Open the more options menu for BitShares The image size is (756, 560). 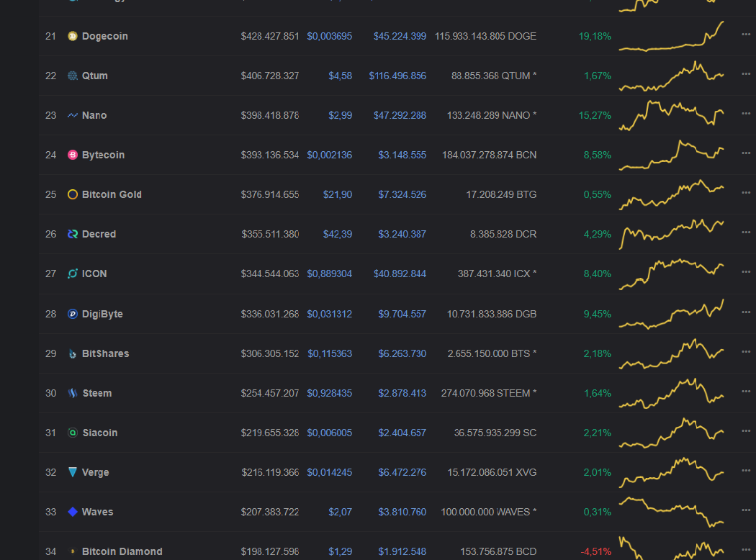coord(746,352)
